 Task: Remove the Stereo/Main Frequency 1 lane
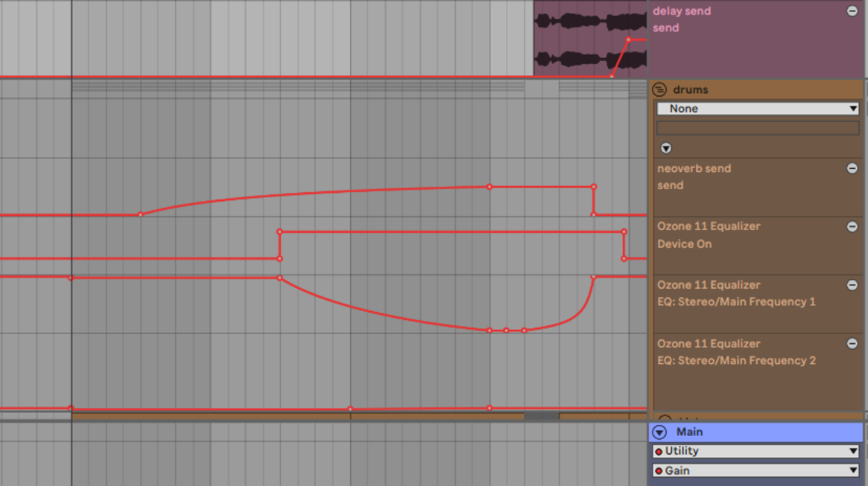pyautogui.click(x=852, y=285)
